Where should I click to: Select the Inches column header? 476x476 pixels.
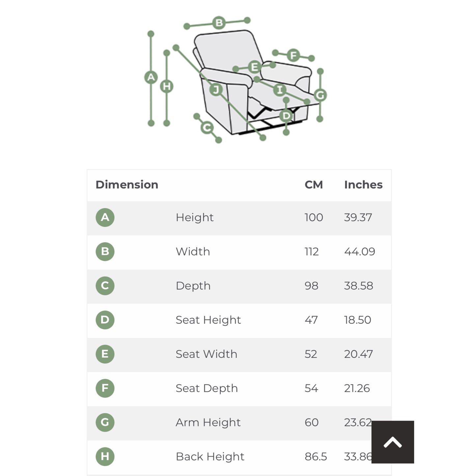coord(363,185)
